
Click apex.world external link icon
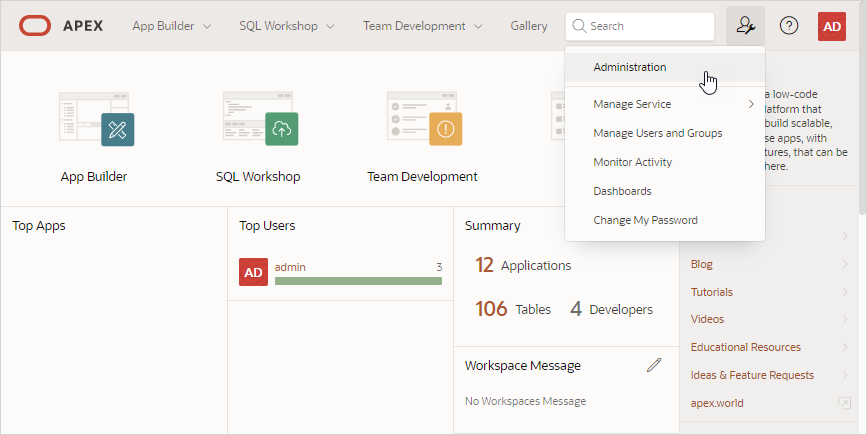[844, 403]
